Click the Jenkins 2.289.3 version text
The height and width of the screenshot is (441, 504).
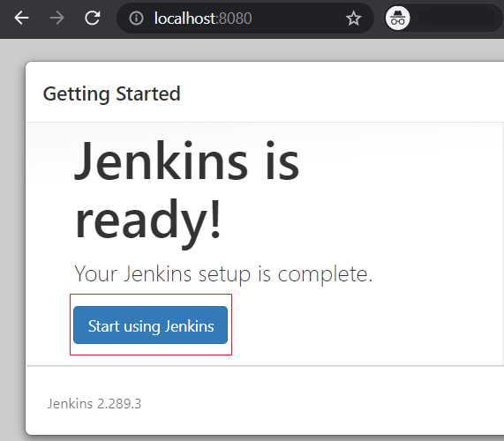(x=94, y=404)
